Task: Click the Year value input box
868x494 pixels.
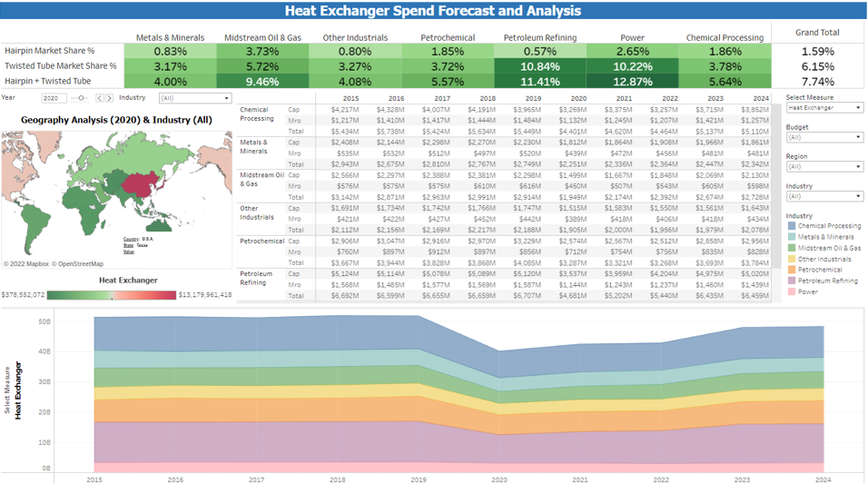Action: (54, 98)
